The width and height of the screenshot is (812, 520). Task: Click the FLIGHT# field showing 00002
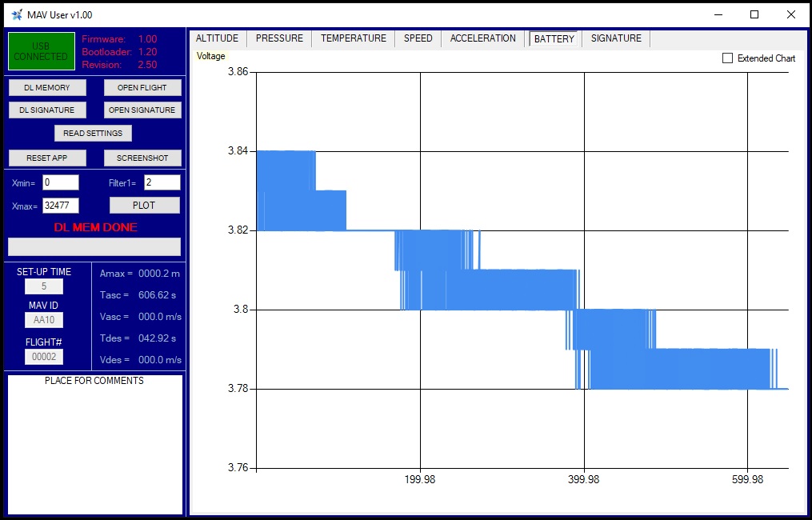44,357
